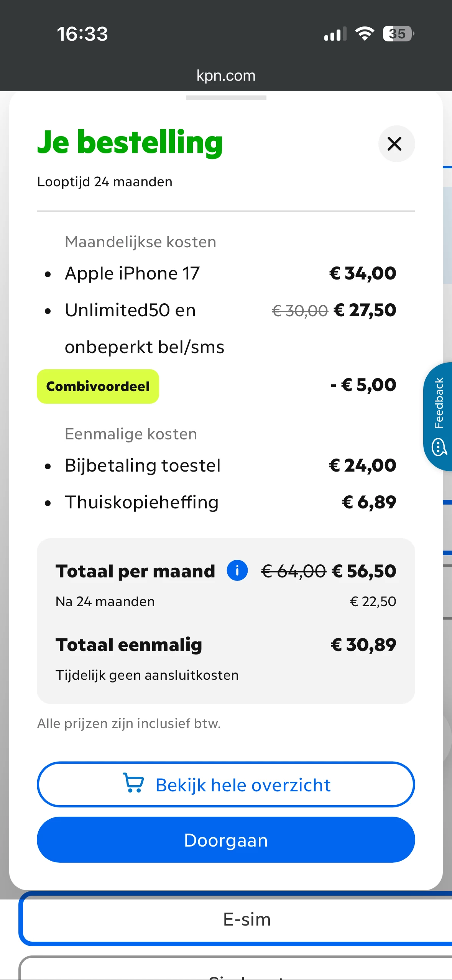Tap the feedback speech bubble icon
This screenshot has height=980, width=452.
coord(439,447)
